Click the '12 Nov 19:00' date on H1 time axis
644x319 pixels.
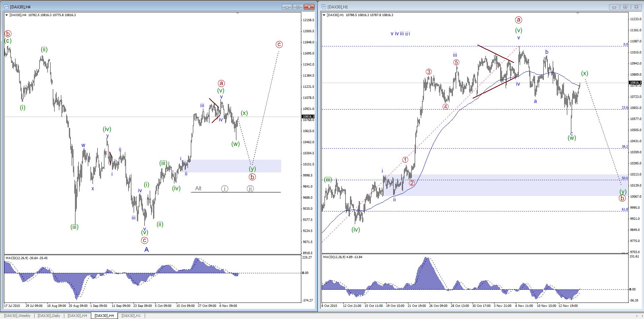pyautogui.click(x=568, y=306)
